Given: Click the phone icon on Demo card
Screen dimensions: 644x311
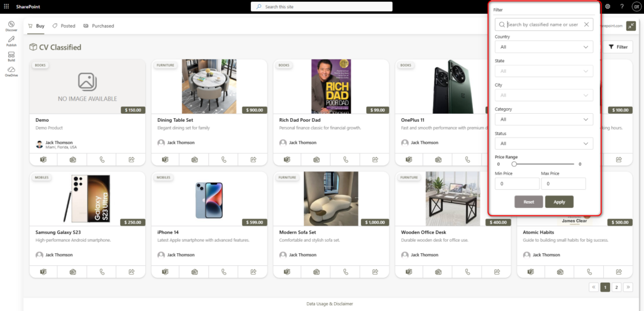Looking at the screenshot, I should coord(101,160).
